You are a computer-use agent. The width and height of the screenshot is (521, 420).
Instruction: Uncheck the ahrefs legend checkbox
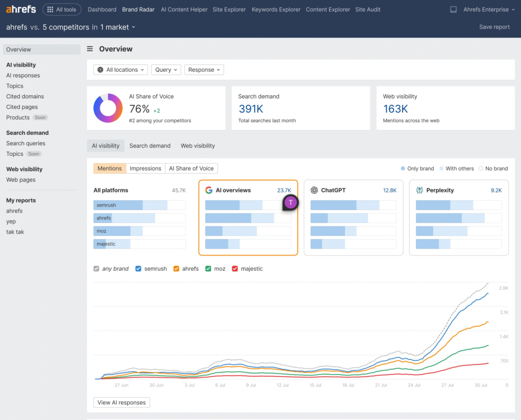[176, 269]
